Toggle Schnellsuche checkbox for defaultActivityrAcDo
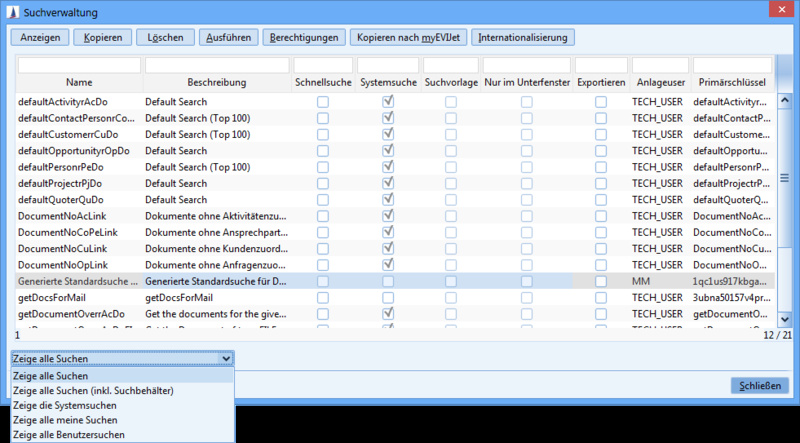Screen dimensions: 800x443 click(323, 101)
